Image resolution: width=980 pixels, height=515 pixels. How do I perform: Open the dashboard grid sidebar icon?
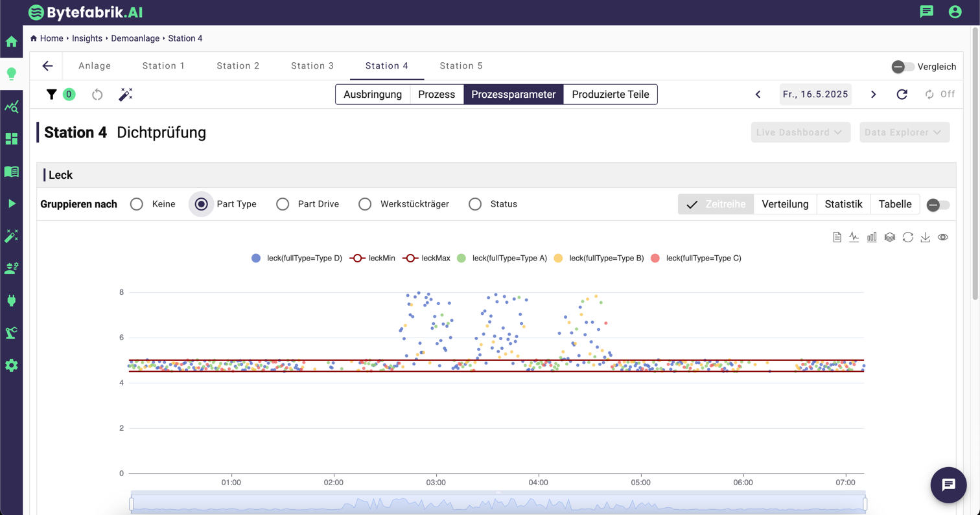(11, 139)
